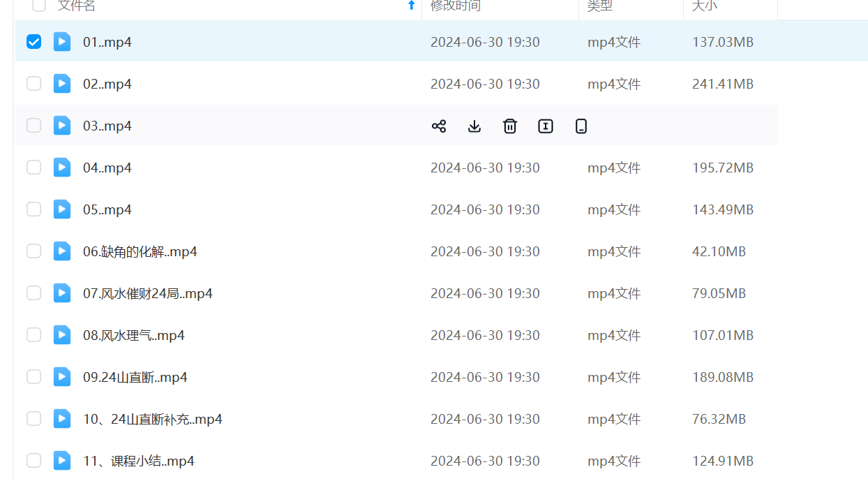Click the share icon for 03..mp4
The height and width of the screenshot is (481, 868).
(439, 126)
